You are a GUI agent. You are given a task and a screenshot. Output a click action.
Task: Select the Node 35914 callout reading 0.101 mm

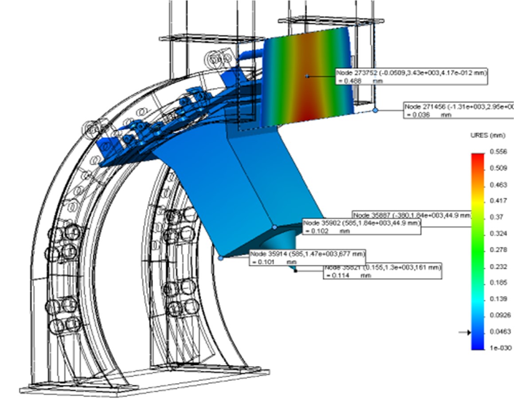coord(307,258)
